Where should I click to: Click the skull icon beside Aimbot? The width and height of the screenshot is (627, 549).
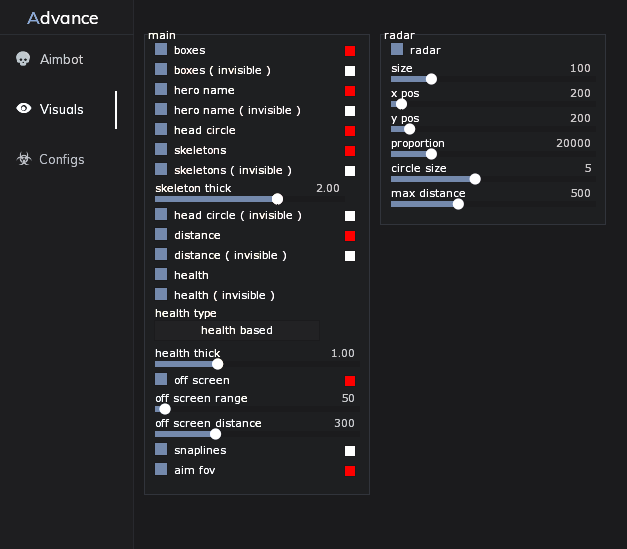23,59
